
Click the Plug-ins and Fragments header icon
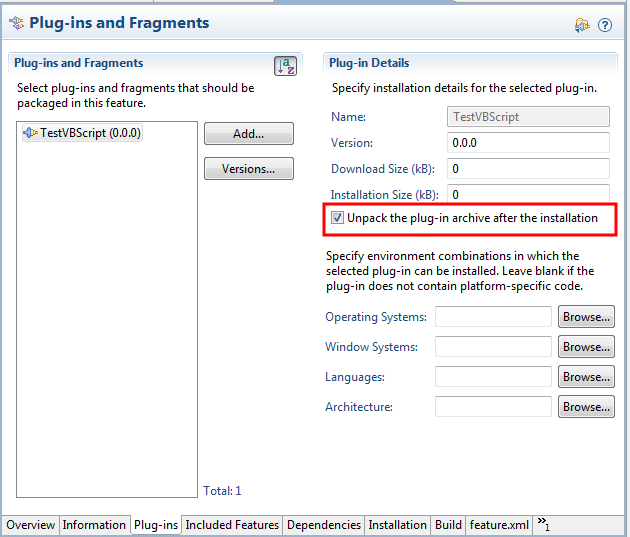pyautogui.click(x=16, y=22)
